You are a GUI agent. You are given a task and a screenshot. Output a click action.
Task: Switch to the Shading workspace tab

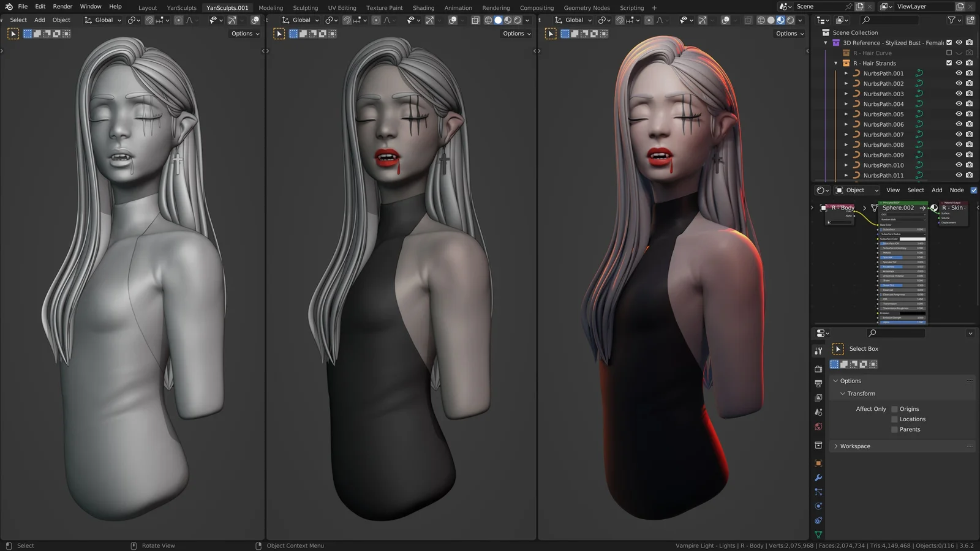pyautogui.click(x=423, y=7)
